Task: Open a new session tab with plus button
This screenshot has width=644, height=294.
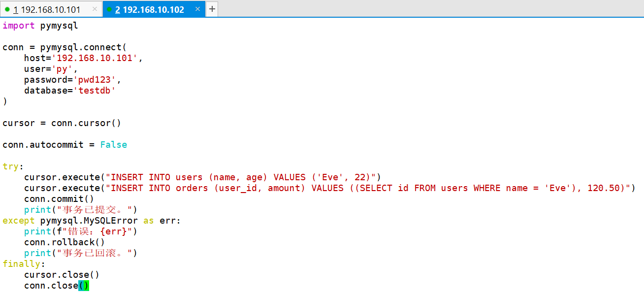Action: (x=212, y=9)
